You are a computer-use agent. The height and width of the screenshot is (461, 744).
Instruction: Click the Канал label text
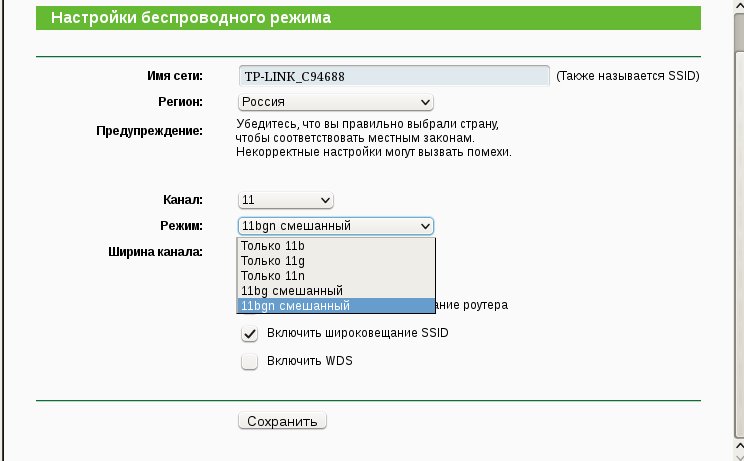pos(182,200)
